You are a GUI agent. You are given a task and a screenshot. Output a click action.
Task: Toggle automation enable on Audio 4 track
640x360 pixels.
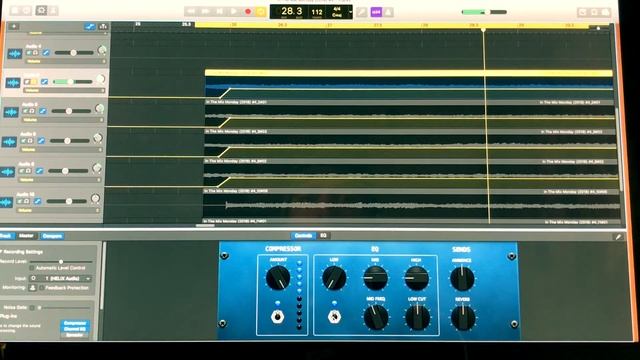(46, 53)
